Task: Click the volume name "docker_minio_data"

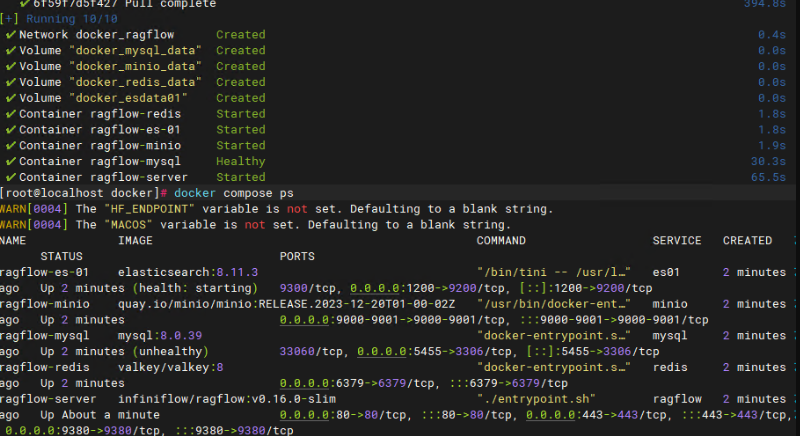Action: pyautogui.click(x=135, y=66)
